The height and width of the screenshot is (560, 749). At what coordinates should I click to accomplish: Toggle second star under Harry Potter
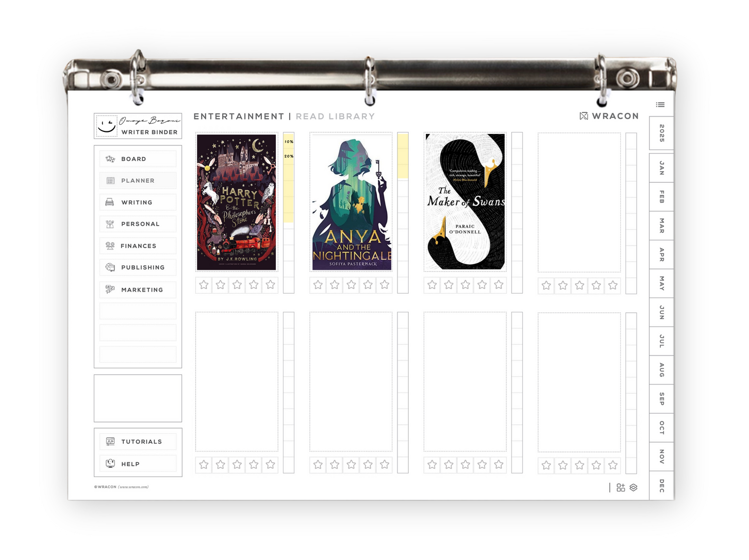[x=221, y=285]
